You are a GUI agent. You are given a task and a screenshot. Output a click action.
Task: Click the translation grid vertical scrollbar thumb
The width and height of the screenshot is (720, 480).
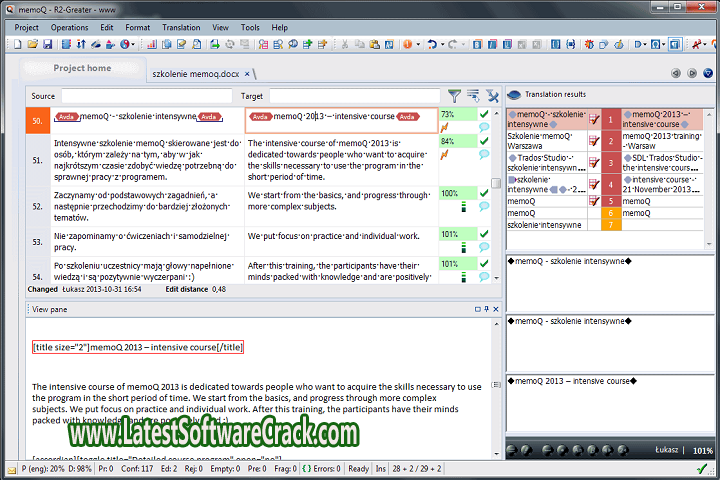(x=496, y=184)
